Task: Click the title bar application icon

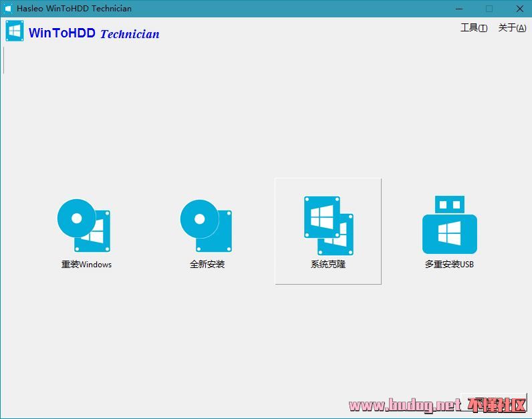Action: pos(8,9)
